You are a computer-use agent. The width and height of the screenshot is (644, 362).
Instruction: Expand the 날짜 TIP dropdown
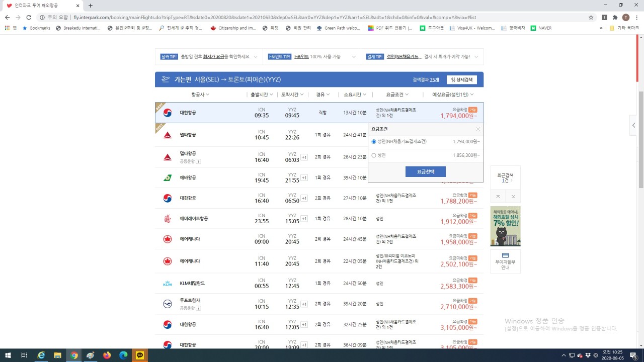tap(256, 57)
